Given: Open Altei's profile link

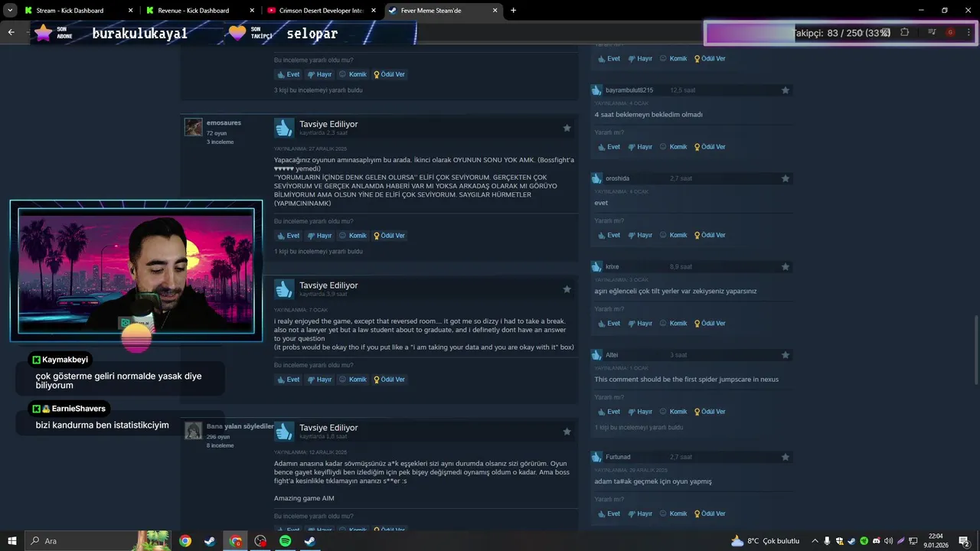Looking at the screenshot, I should 612,355.
